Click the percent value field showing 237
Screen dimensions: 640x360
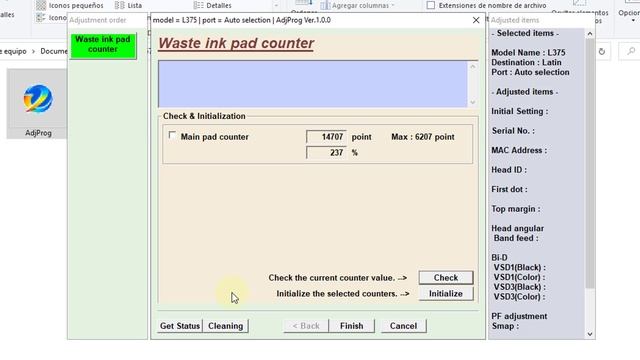point(326,153)
